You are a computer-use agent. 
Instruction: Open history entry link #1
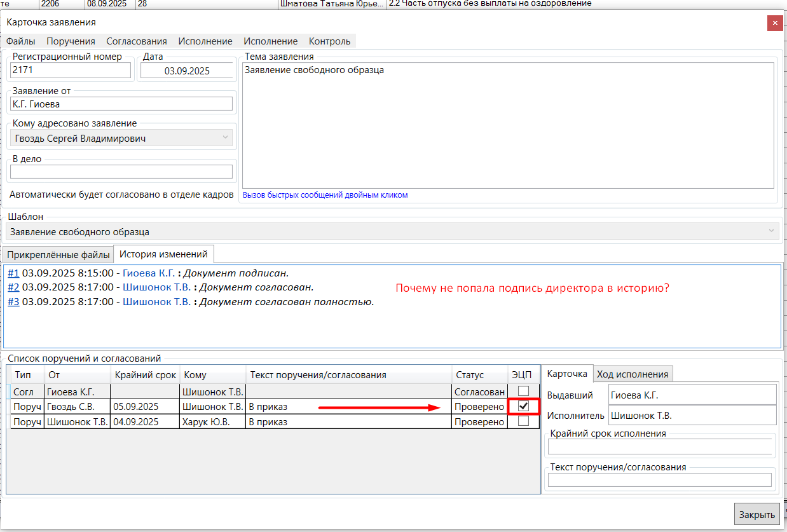click(13, 273)
